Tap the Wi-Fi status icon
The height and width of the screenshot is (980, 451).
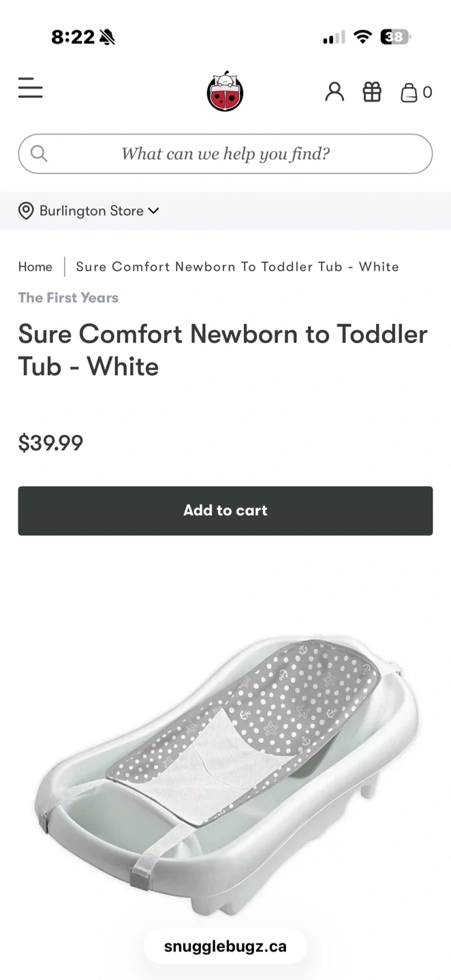click(x=363, y=37)
